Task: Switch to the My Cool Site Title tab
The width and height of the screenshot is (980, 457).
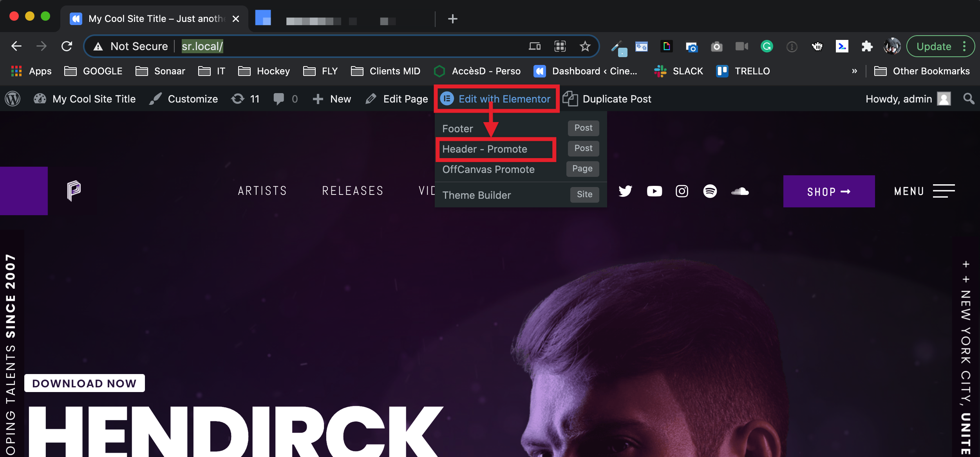Action: 154,19
